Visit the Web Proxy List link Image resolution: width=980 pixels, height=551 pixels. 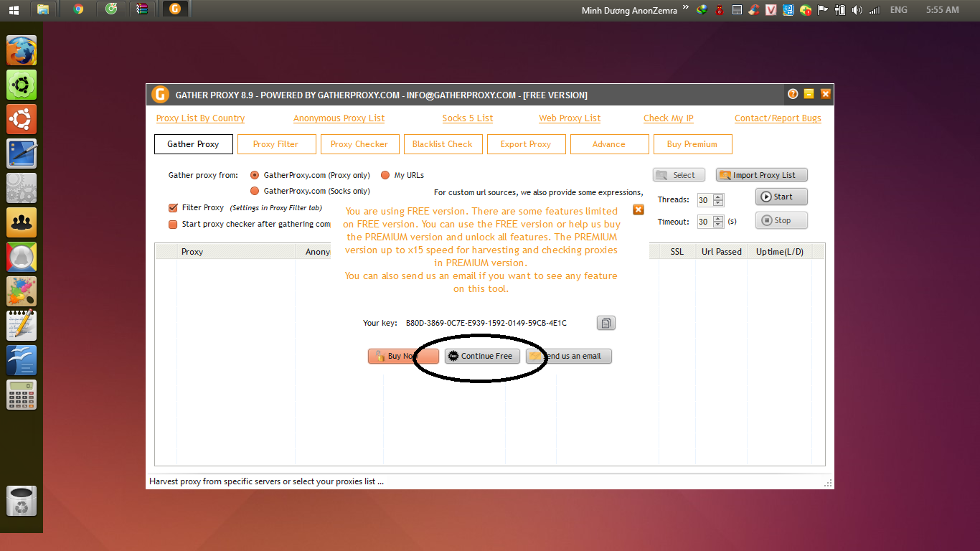click(570, 118)
